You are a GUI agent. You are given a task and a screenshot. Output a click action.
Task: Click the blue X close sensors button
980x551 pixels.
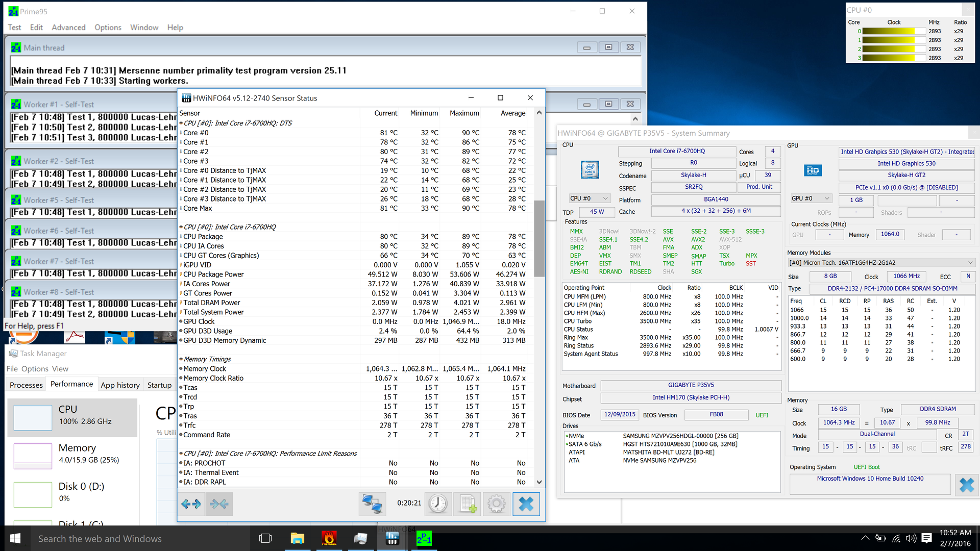(526, 504)
